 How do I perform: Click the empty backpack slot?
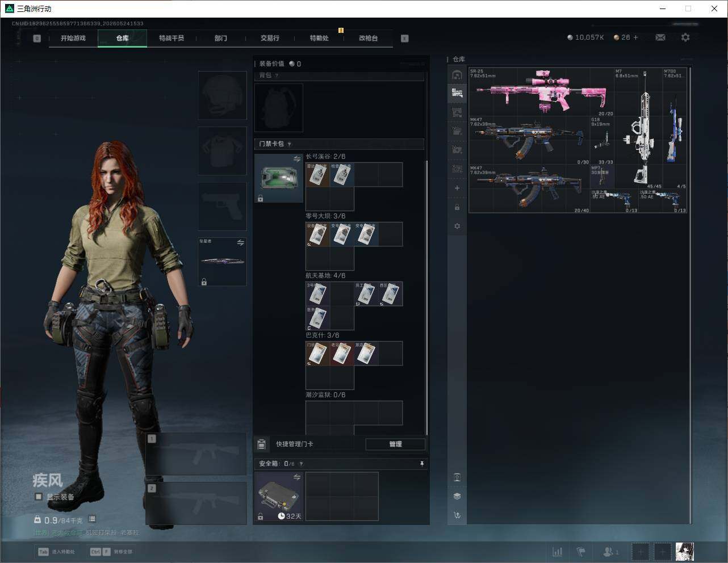tap(278, 108)
